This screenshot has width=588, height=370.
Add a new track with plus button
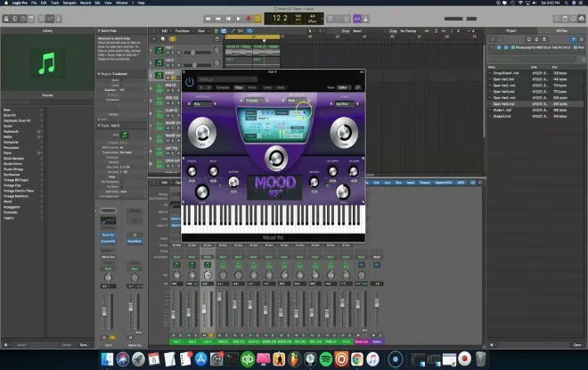point(153,39)
